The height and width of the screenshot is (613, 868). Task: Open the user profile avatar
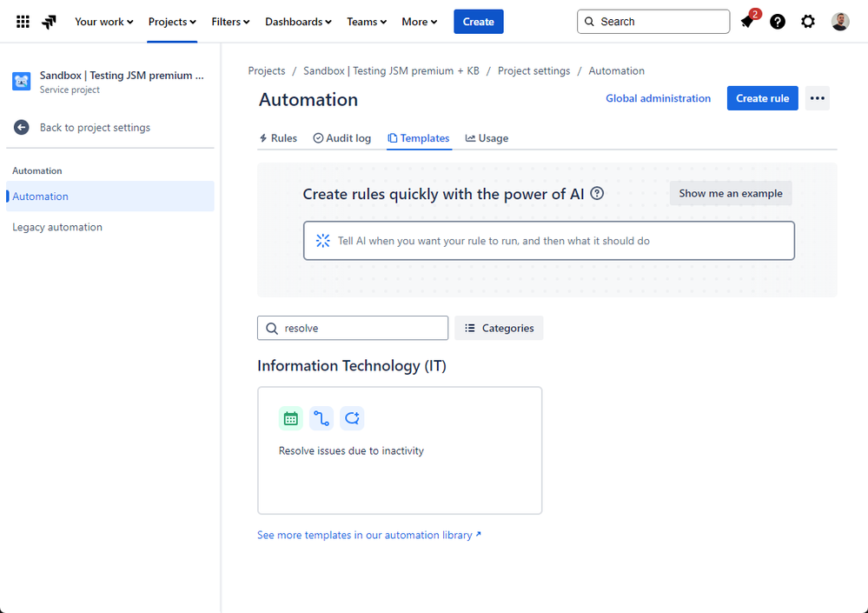pyautogui.click(x=840, y=22)
